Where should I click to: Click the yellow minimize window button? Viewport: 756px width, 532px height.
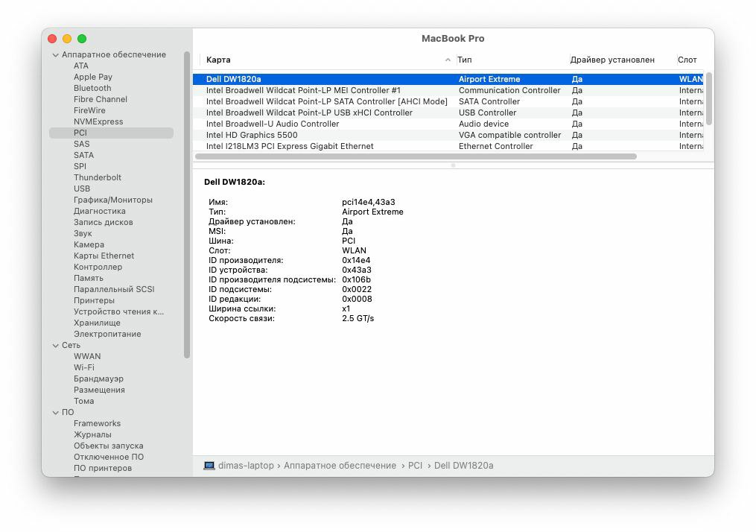tap(67, 39)
